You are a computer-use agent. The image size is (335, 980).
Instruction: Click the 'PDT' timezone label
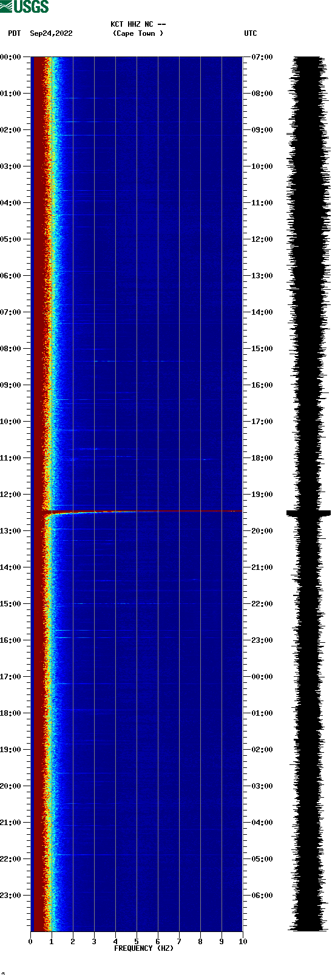15,33
